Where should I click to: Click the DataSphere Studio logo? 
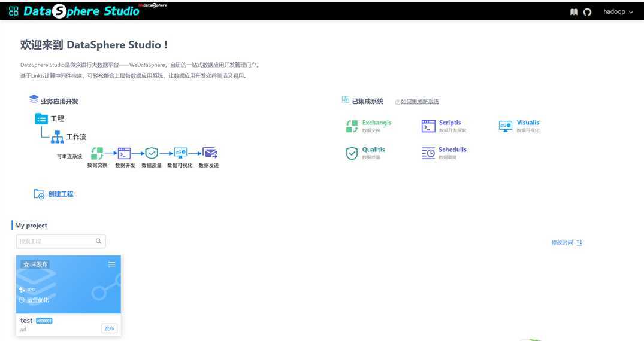81,11
